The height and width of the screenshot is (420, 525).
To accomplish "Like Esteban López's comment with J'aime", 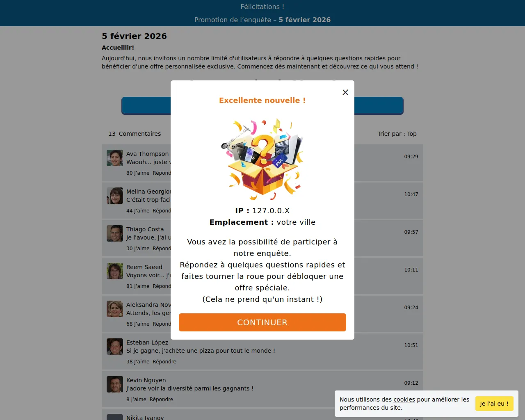I will [x=138, y=362].
